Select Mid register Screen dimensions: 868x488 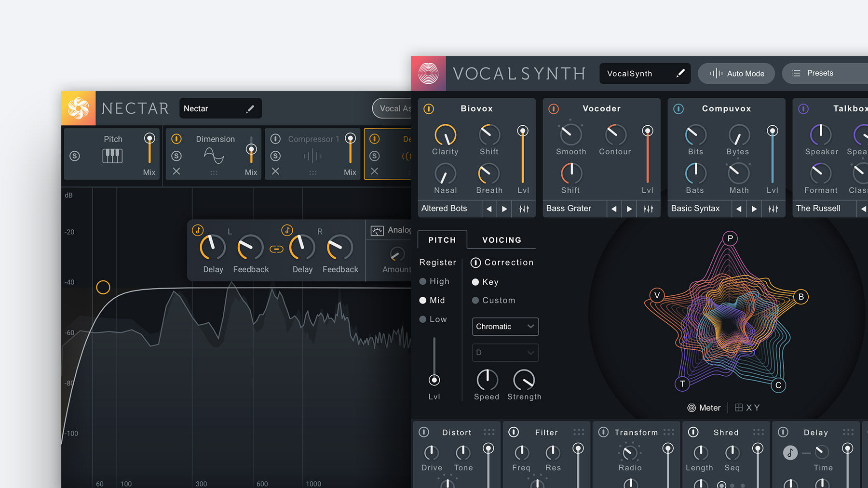432,300
